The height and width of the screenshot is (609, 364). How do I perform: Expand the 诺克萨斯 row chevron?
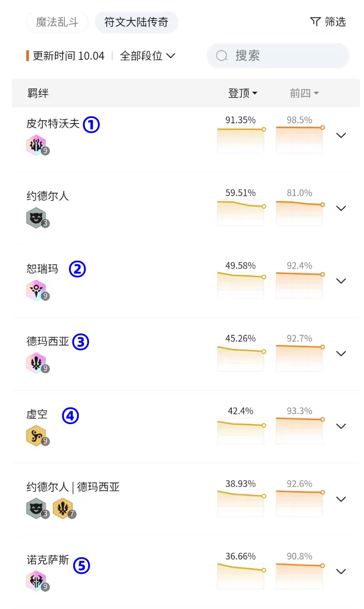(341, 571)
